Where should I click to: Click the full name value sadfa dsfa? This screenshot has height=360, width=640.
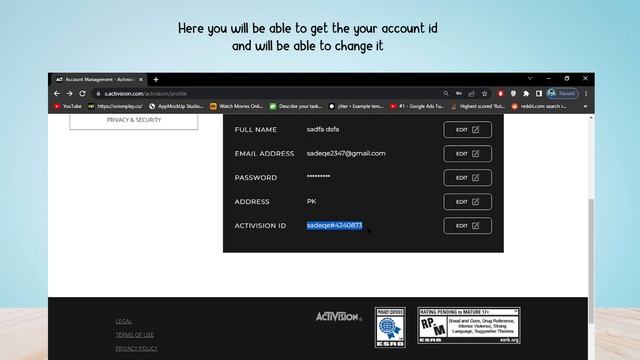coord(323,129)
